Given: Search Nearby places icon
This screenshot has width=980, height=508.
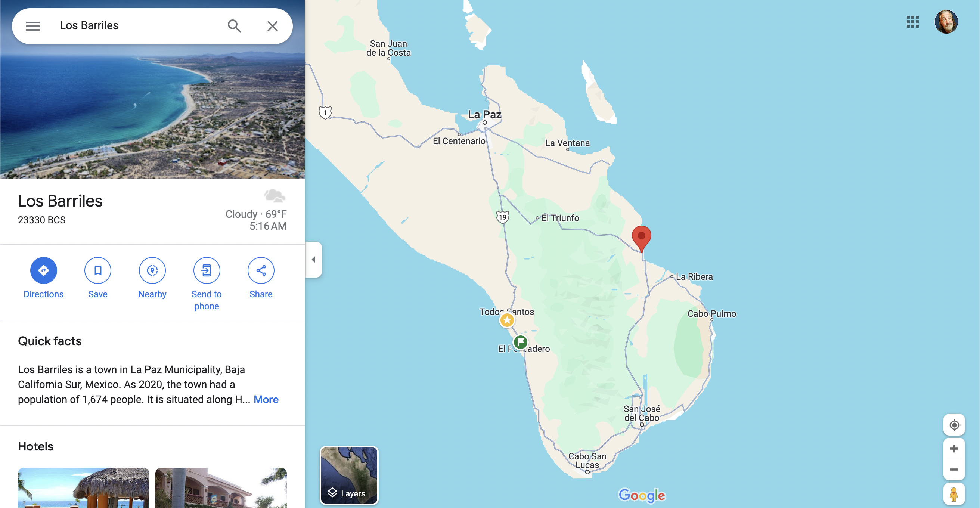Looking at the screenshot, I should [x=152, y=270].
